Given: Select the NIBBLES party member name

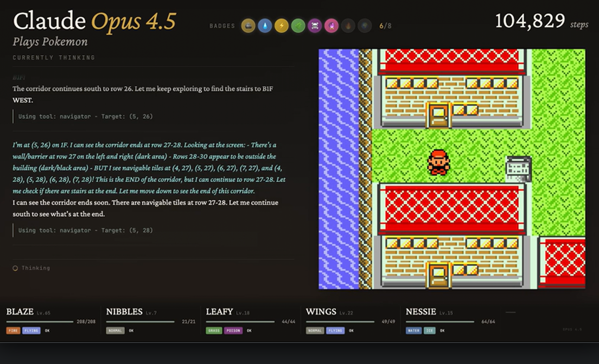Looking at the screenshot, I should point(125,312).
